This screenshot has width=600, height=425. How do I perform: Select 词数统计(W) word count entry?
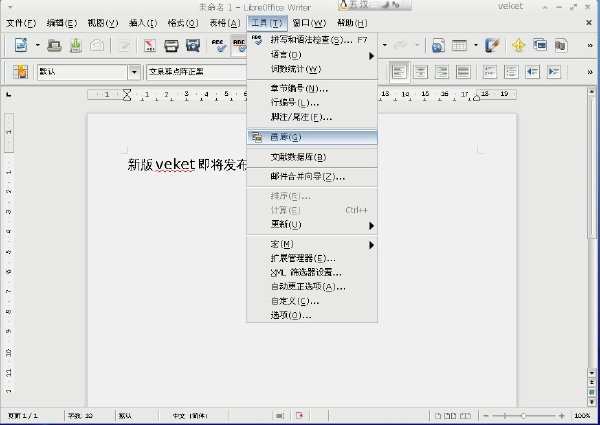pos(312,69)
